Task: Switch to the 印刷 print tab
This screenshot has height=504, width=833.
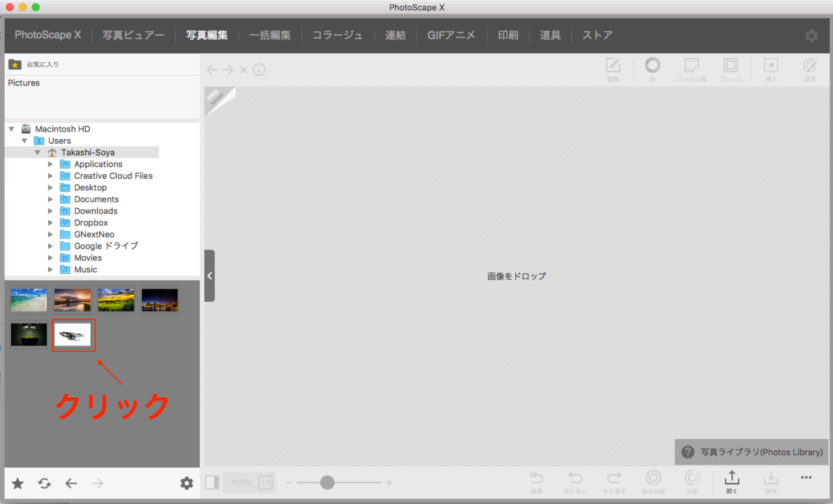Action: (x=508, y=35)
